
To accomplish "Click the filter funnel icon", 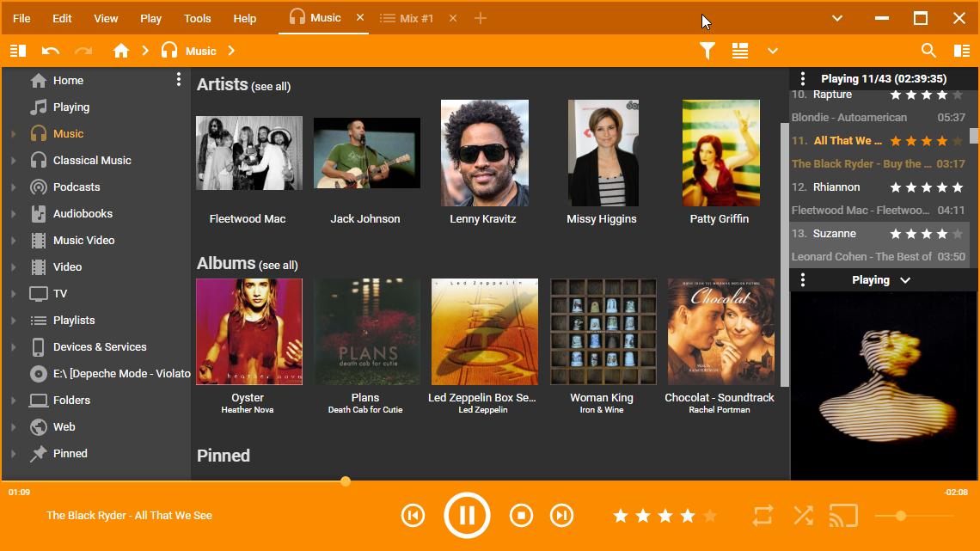I will point(707,51).
